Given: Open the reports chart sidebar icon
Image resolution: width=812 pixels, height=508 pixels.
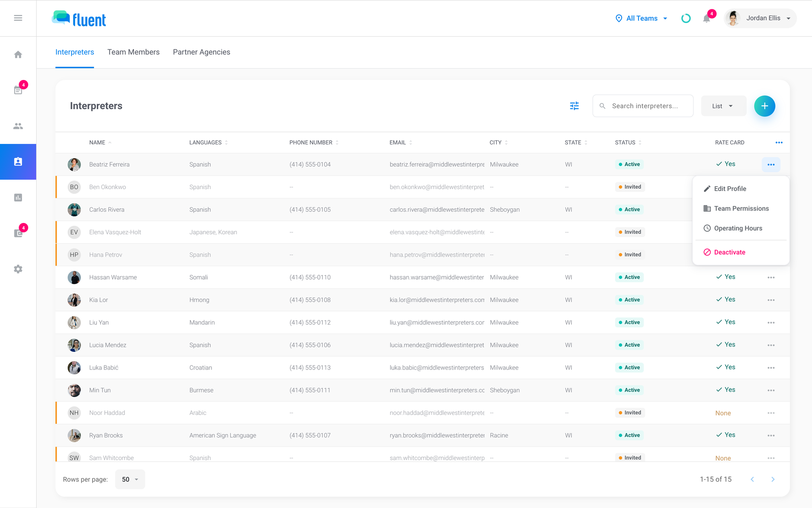Looking at the screenshot, I should click(x=18, y=198).
